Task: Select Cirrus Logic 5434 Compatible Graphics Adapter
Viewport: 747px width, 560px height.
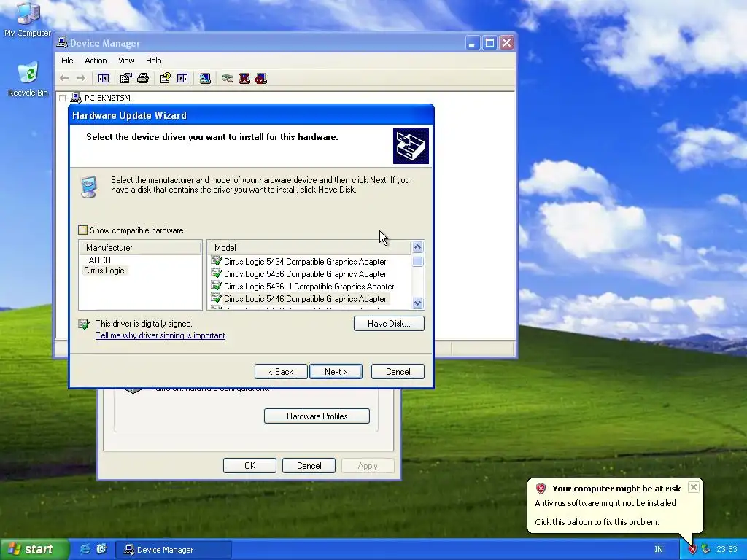Action: [305, 262]
